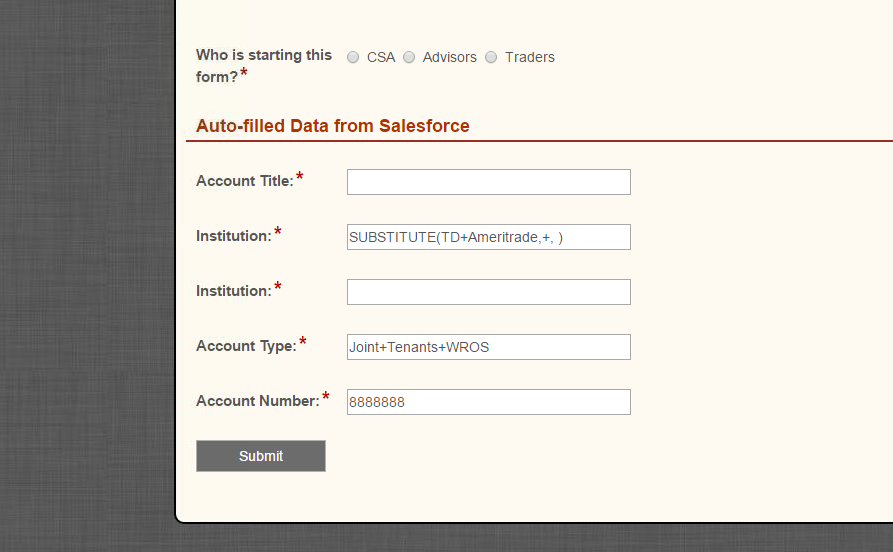Image resolution: width=893 pixels, height=552 pixels.
Task: Submit the form with Submit button
Action: (261, 456)
